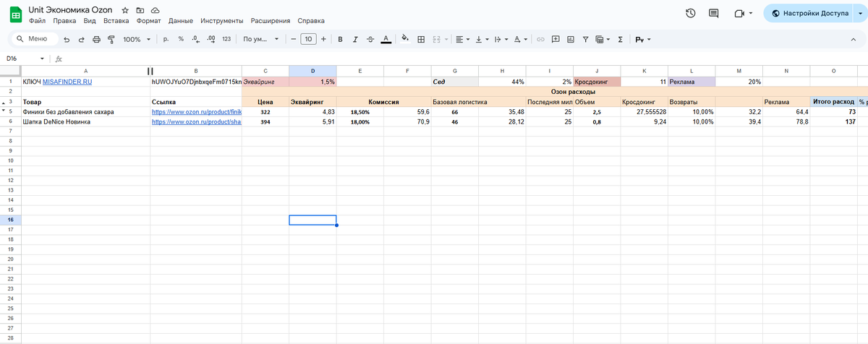Decrease decimal places
This screenshot has width=868, height=344.
(195, 39)
